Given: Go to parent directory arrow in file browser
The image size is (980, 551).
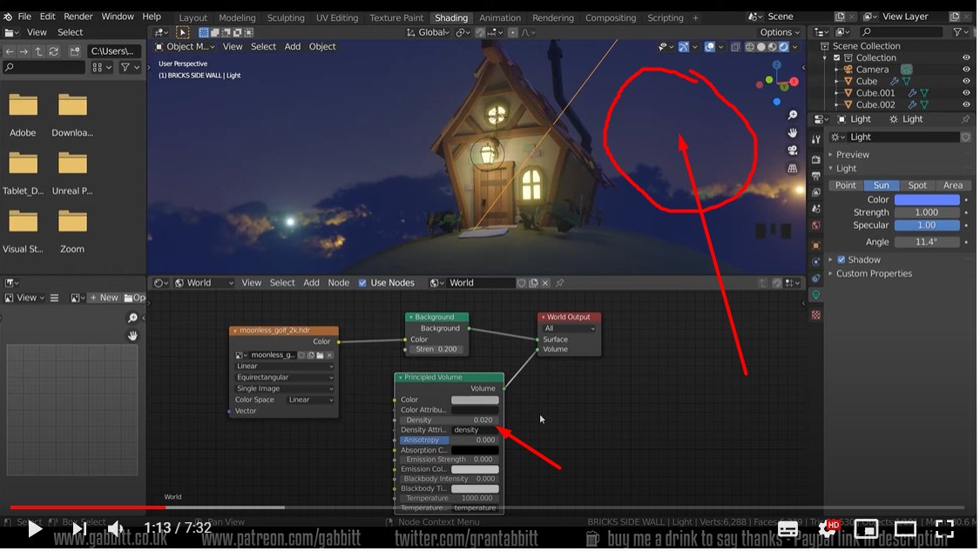Looking at the screenshot, I should pyautogui.click(x=38, y=51).
